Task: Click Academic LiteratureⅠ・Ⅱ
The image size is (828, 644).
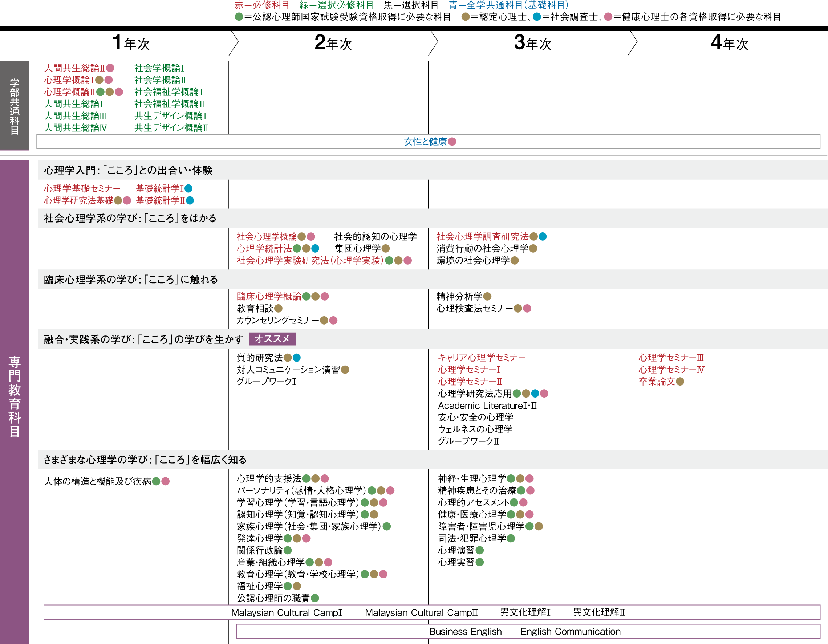Action: tap(487, 405)
